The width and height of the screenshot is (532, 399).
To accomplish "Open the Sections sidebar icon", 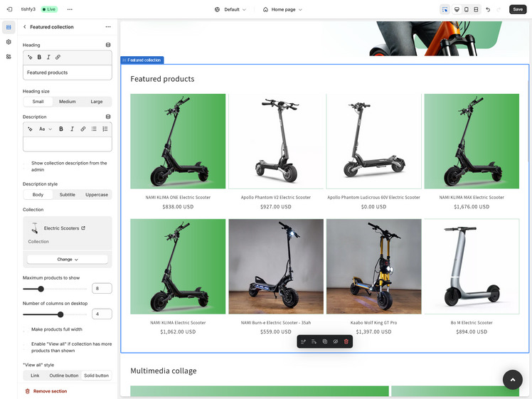I will coord(9,27).
